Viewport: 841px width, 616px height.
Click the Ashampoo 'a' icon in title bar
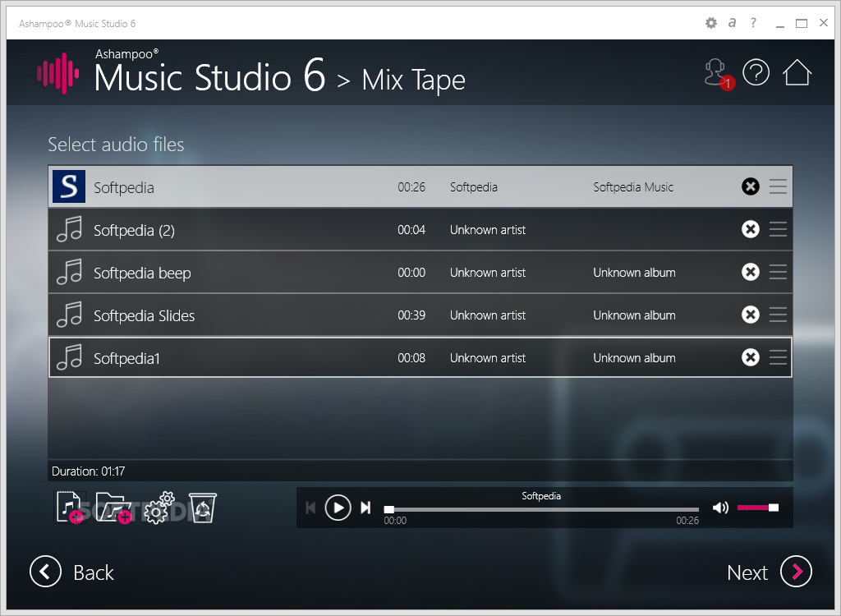732,22
